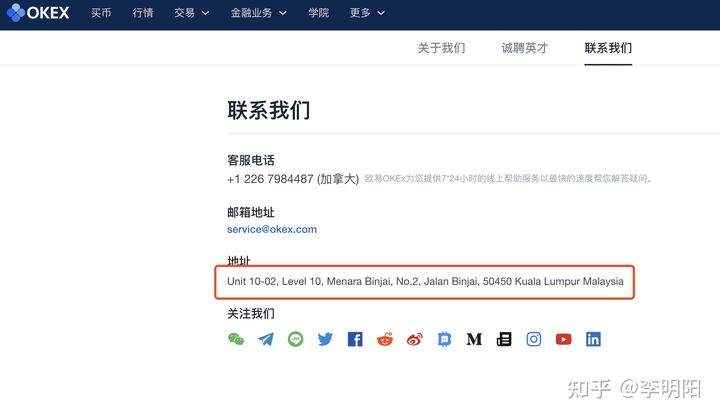Open 买币 in the top navigation
Screen dimensions: 720x418
tap(101, 13)
